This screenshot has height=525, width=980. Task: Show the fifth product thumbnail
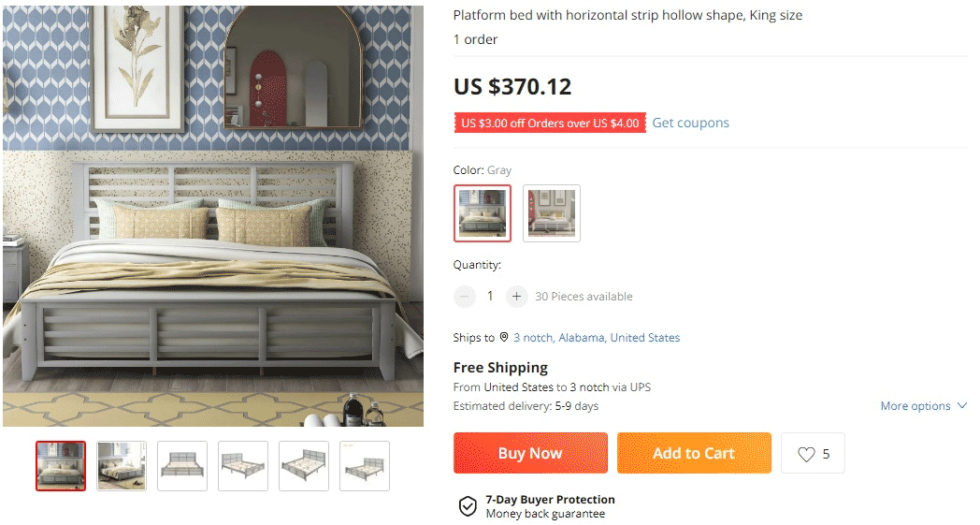click(304, 466)
